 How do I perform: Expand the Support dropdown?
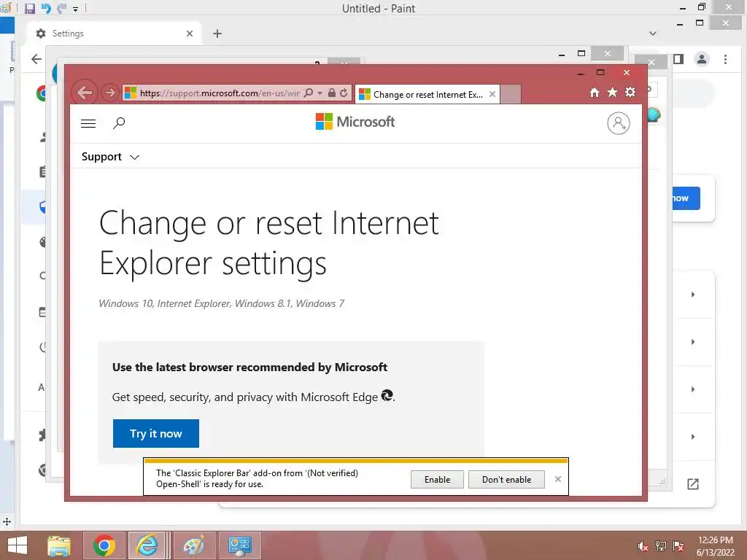point(110,157)
